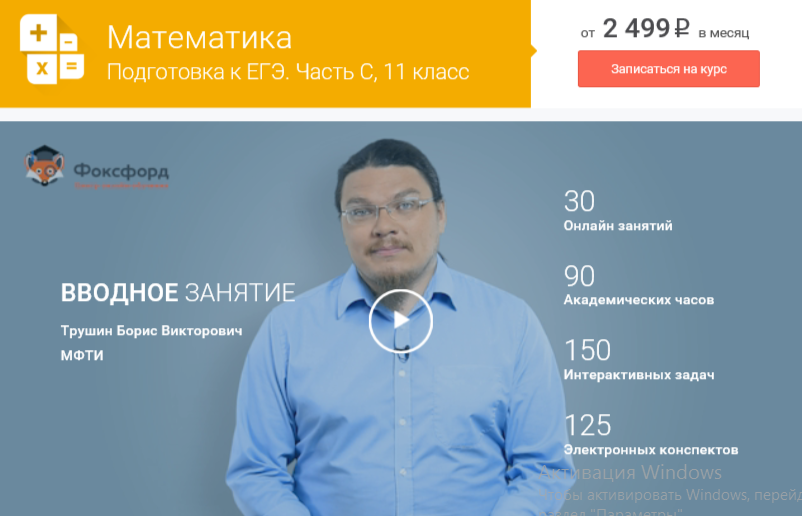
Task: Click the 30 Онлайн занятий stat
Action: 618,211
